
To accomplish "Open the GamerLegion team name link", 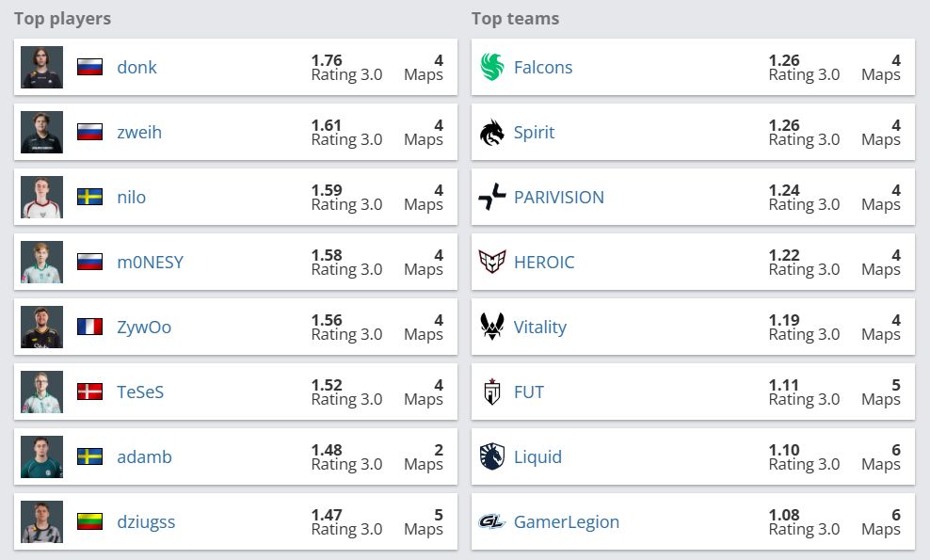I will pos(567,521).
